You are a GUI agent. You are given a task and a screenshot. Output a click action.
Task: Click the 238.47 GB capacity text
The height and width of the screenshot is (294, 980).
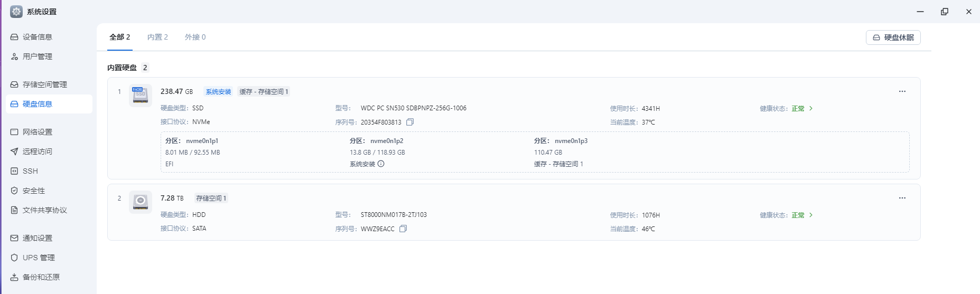point(177,91)
